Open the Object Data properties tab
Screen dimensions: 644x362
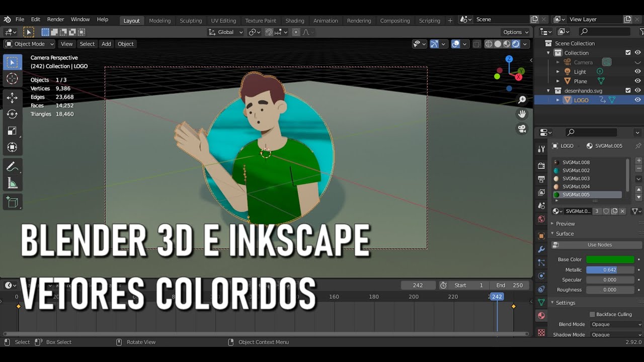click(x=541, y=302)
